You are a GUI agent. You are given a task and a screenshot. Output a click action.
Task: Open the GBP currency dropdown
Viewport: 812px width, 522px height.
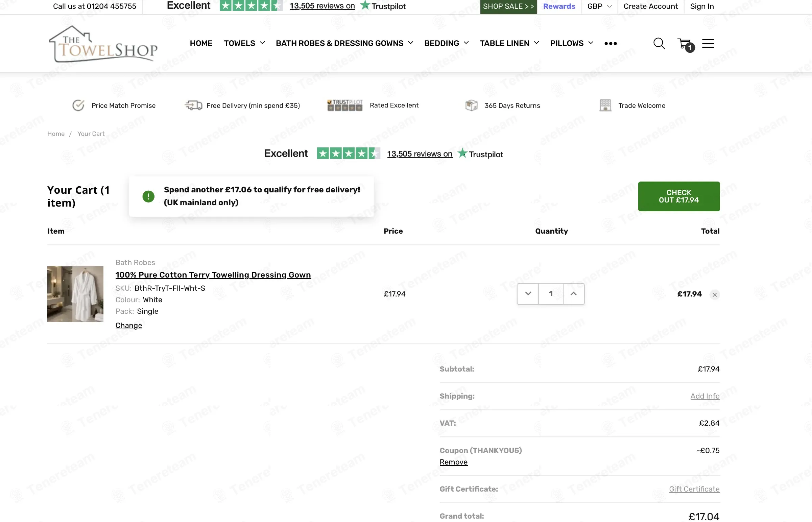click(599, 6)
